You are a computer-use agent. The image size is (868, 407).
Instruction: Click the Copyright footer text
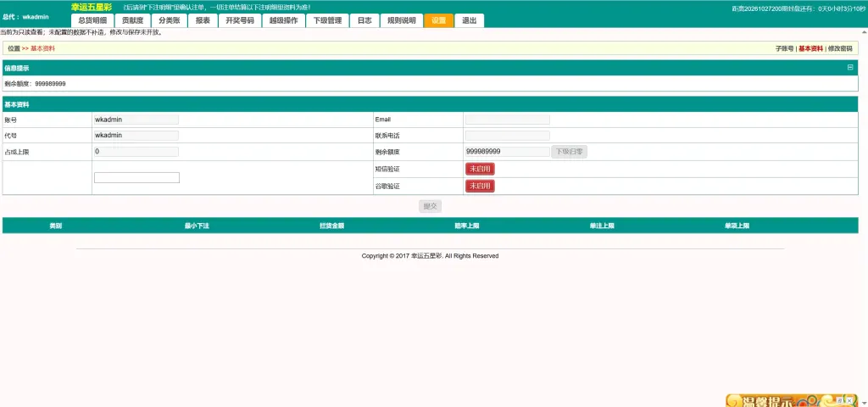[x=430, y=256]
